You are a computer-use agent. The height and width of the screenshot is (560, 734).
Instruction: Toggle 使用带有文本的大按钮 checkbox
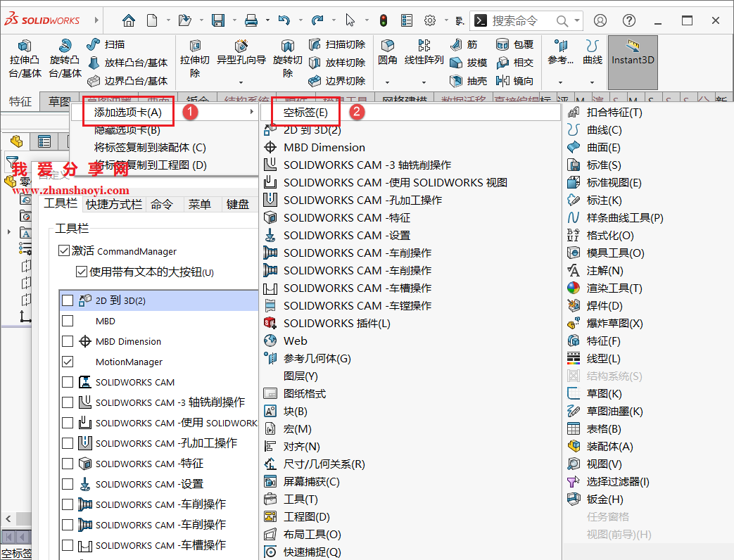click(x=82, y=272)
